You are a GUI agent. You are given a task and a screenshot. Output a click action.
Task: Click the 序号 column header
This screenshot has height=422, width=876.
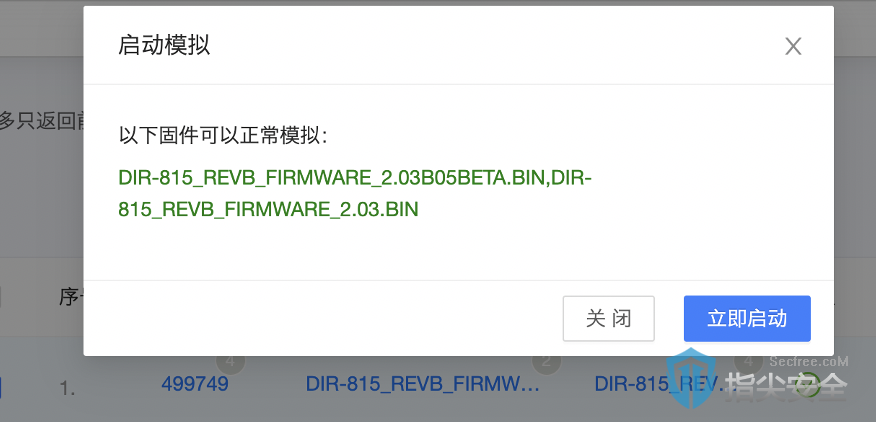point(72,297)
